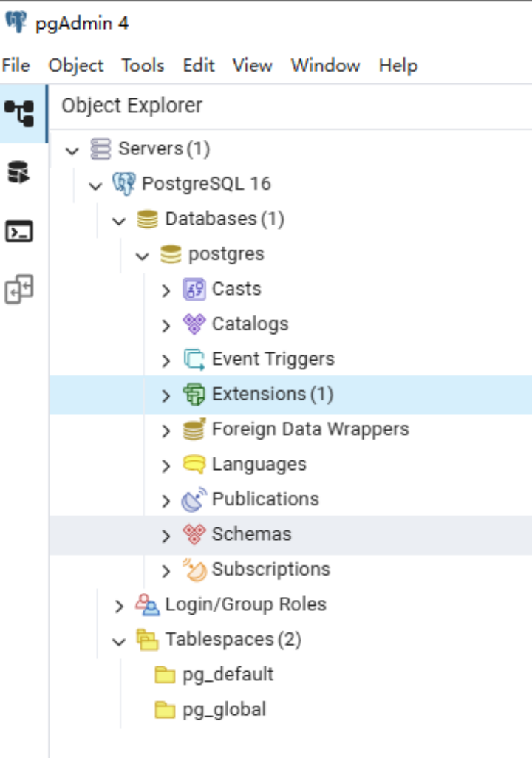Open the View menu

tap(252, 65)
